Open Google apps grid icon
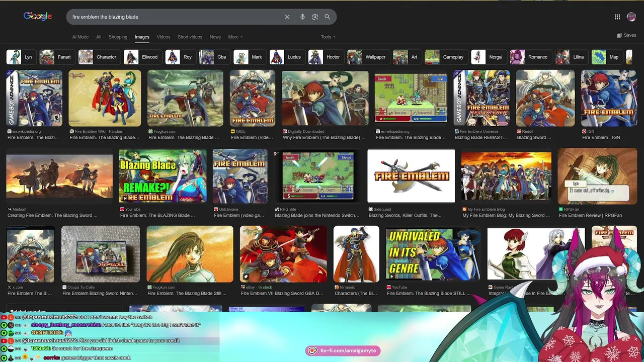 617,17
